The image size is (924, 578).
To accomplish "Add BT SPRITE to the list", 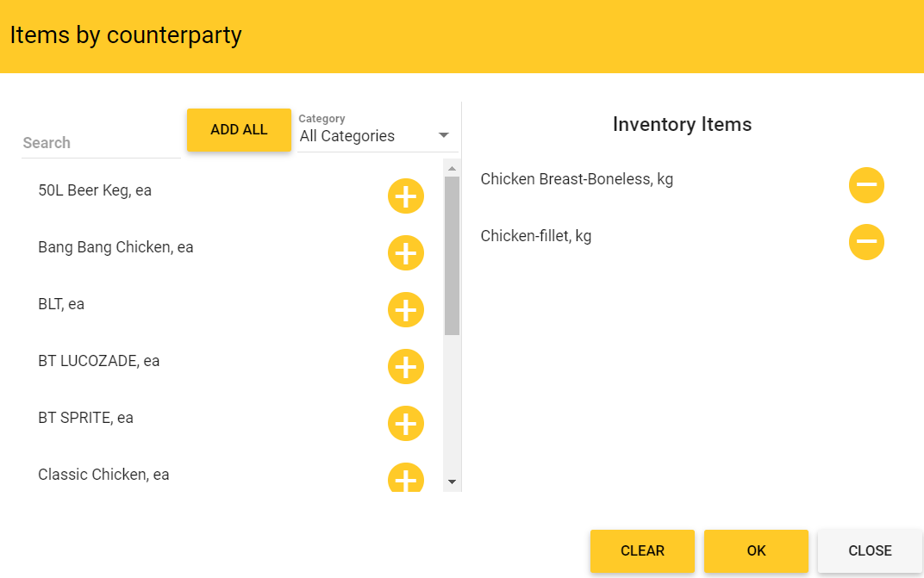I will (x=405, y=424).
